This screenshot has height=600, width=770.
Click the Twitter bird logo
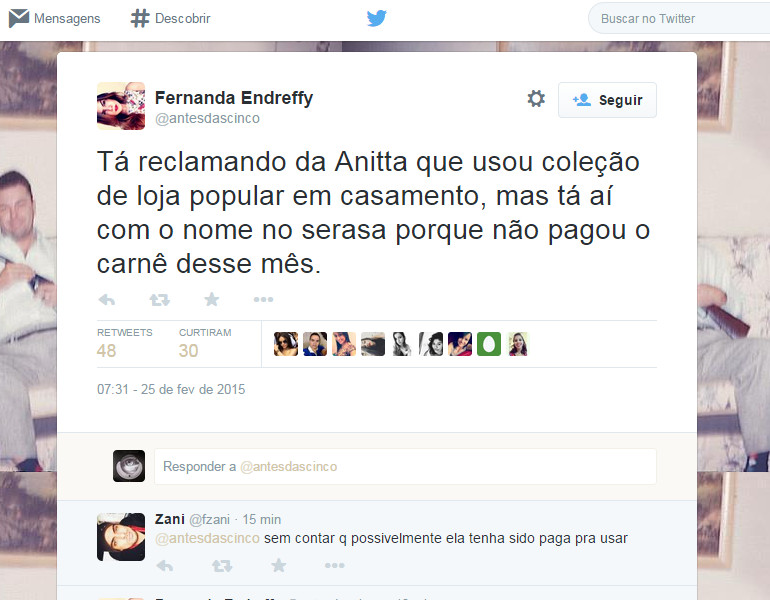tap(376, 18)
